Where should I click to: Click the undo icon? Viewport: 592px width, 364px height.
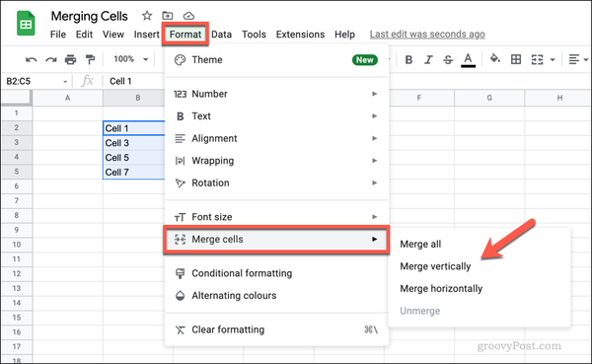click(31, 59)
